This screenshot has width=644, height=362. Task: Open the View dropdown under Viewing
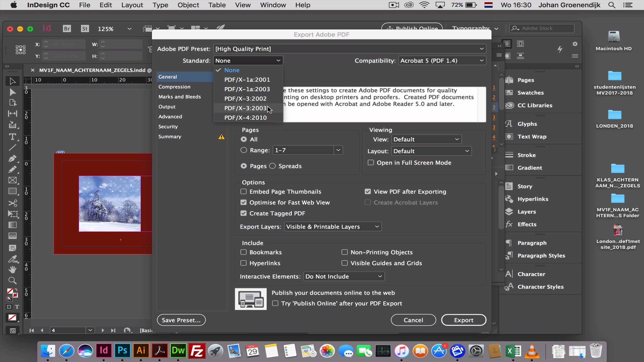coord(426,139)
